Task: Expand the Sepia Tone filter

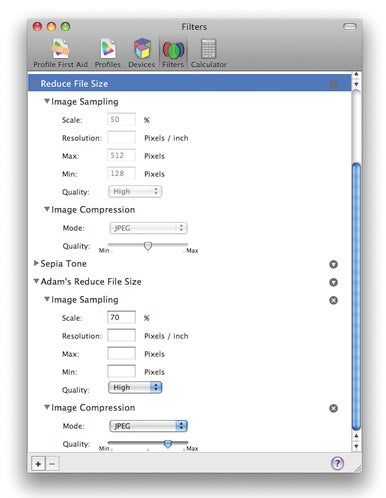Action: (x=36, y=263)
